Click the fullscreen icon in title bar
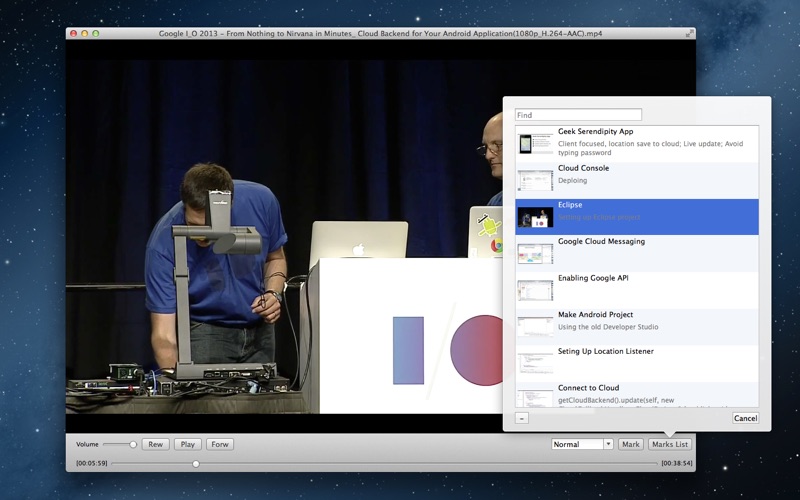The height and width of the screenshot is (500, 800). pyautogui.click(x=689, y=33)
